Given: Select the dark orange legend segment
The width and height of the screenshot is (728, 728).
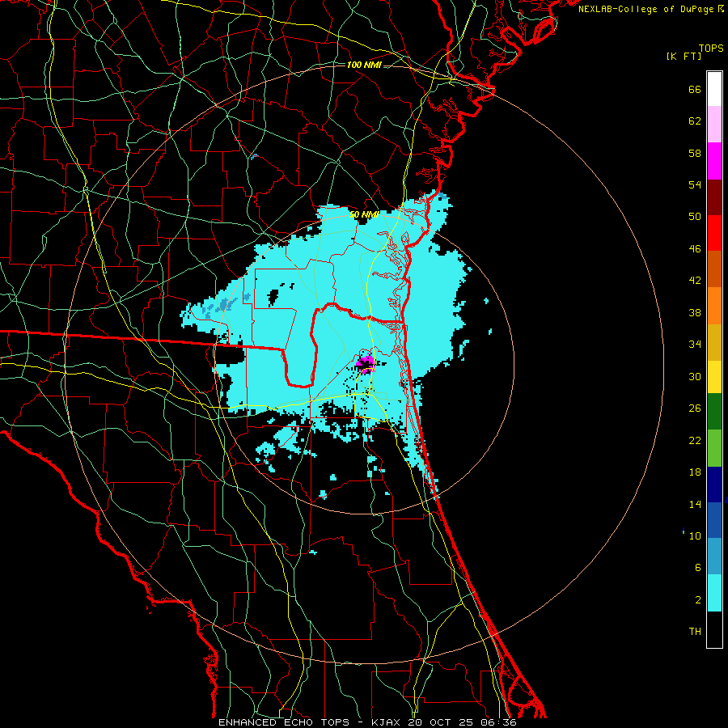Looking at the screenshot, I should point(714,269).
